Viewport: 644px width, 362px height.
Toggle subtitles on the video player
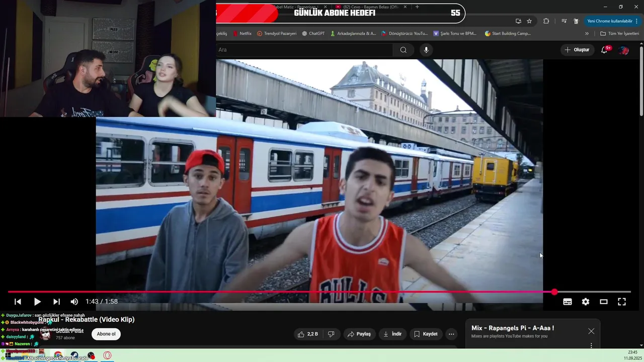coord(568,302)
